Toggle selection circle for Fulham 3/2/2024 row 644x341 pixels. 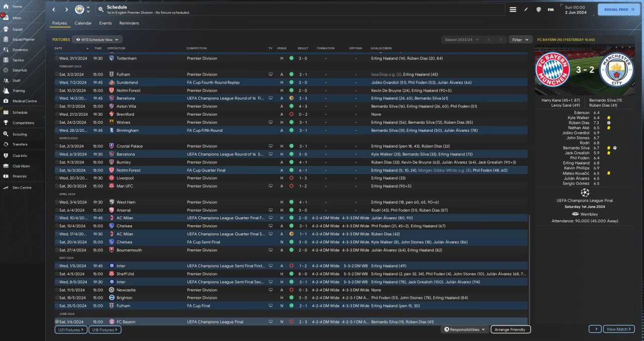pyautogui.click(x=57, y=74)
